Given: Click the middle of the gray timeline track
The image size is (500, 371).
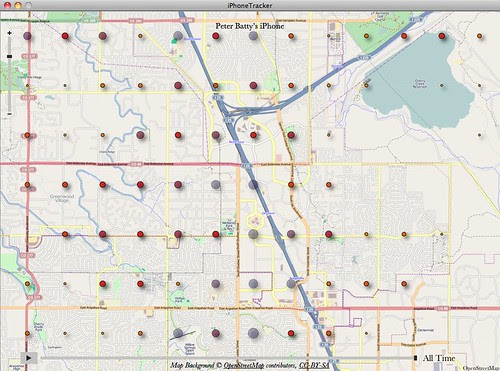Looking at the screenshot, I should click(x=227, y=358).
